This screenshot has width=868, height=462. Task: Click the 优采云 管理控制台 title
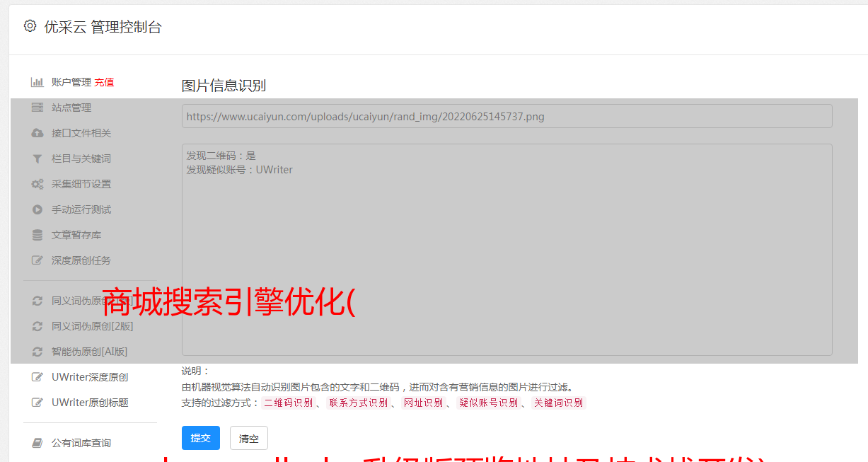103,27
